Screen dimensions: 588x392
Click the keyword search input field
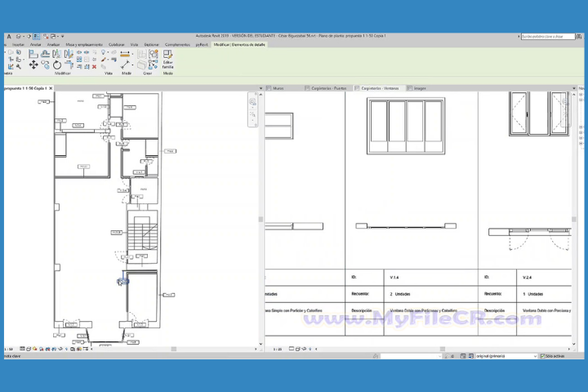point(548,37)
